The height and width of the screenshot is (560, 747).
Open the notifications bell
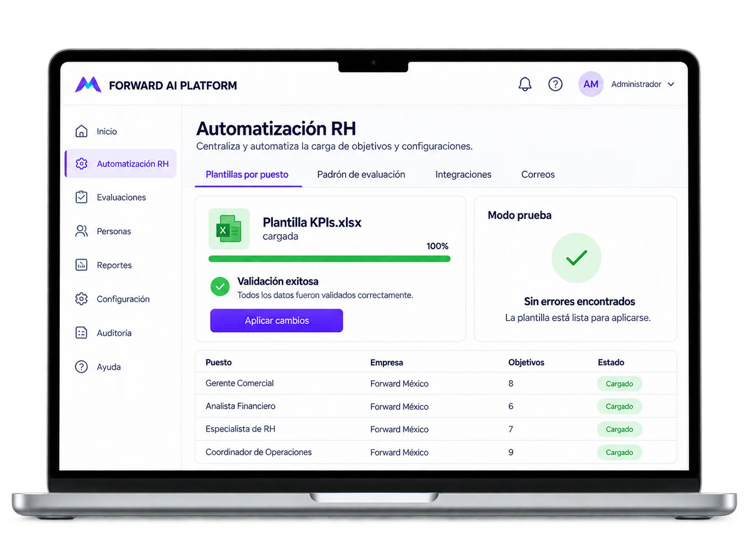(525, 84)
